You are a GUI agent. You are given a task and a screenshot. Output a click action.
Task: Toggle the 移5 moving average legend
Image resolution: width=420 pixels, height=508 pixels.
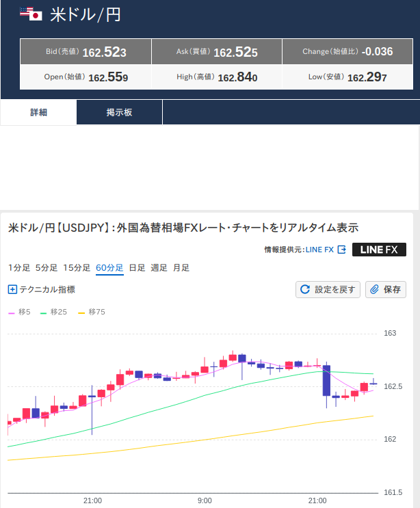click(x=19, y=312)
